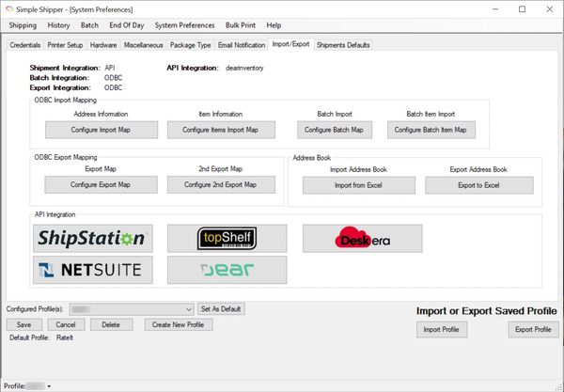Open the Shipping menu

pos(23,25)
